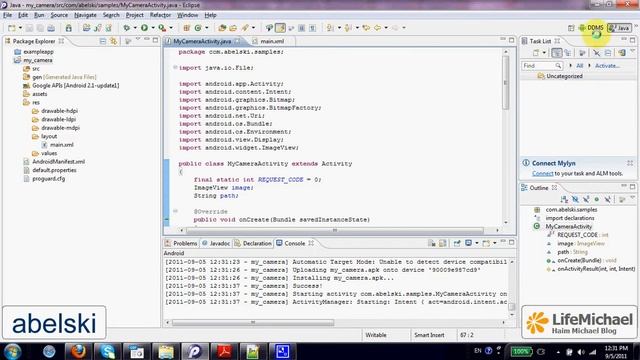Viewport: 640px width, 360px height.
Task: Toggle Hide Fields in Outline toolbar
Action: pos(575,199)
